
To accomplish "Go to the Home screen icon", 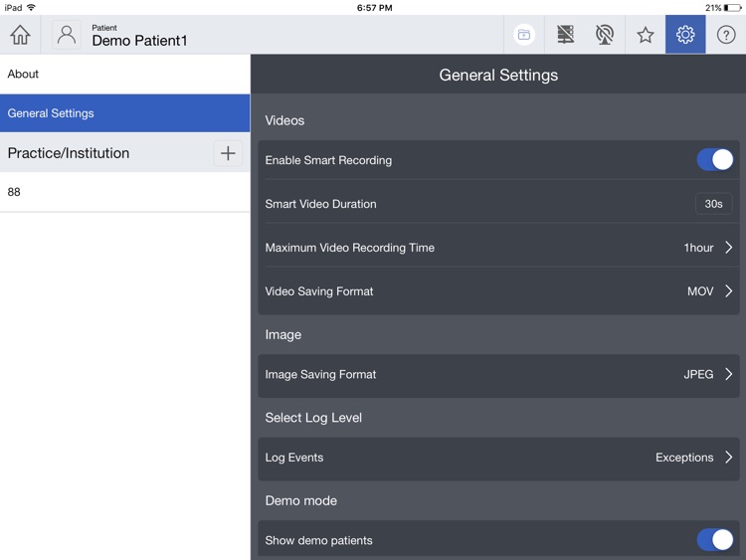I will (21, 35).
